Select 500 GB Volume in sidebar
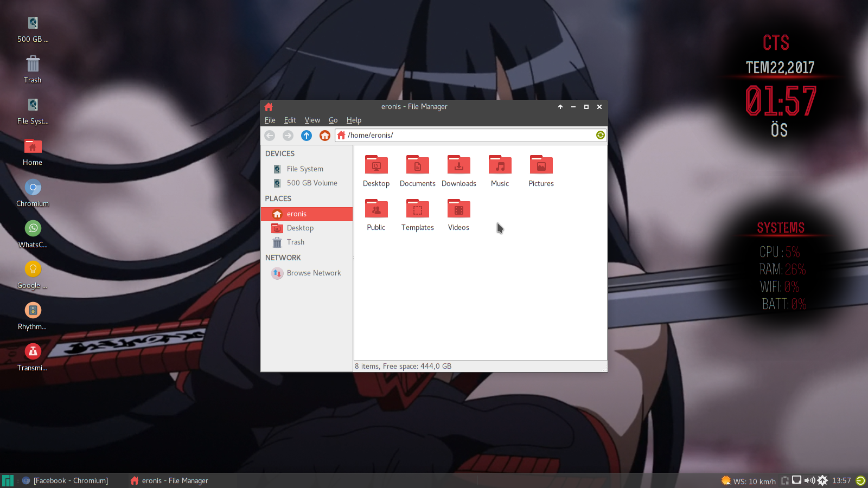The image size is (868, 488). click(307, 183)
